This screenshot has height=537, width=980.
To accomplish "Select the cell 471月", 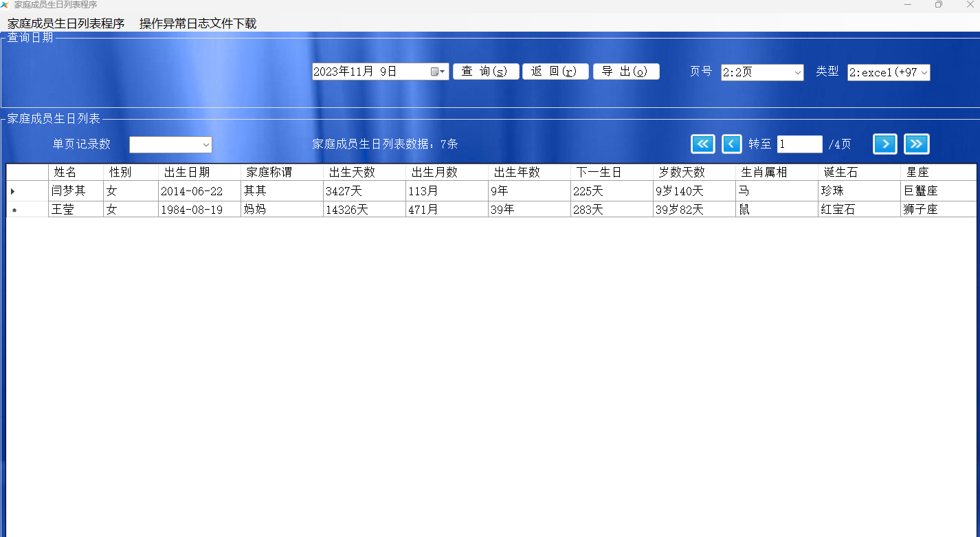I will [x=447, y=210].
